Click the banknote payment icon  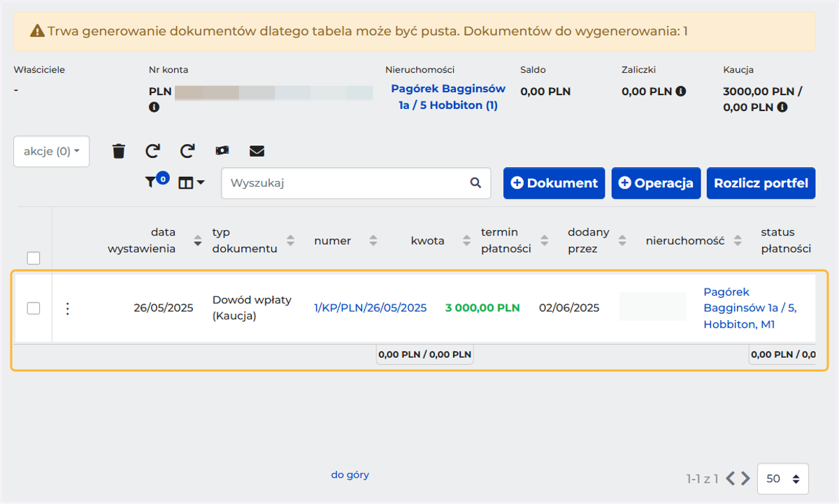pos(222,151)
